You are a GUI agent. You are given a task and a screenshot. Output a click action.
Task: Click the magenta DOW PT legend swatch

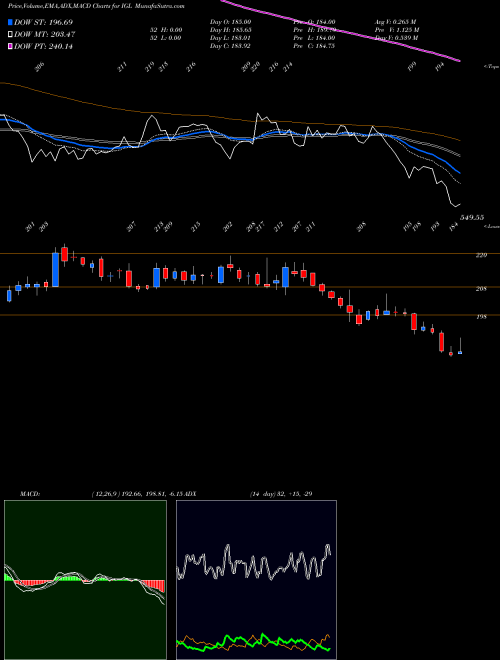point(10,46)
